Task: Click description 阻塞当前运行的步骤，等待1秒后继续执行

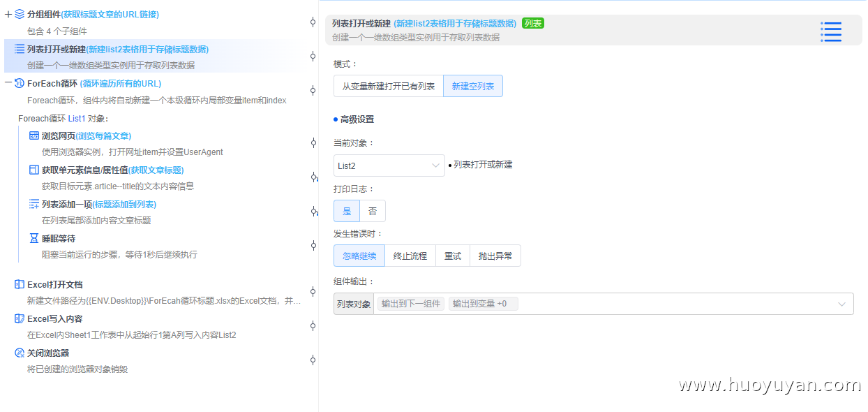Action: [x=119, y=254]
